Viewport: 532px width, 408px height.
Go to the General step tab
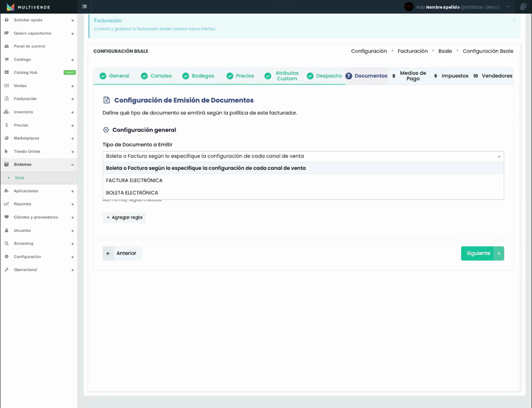click(114, 75)
